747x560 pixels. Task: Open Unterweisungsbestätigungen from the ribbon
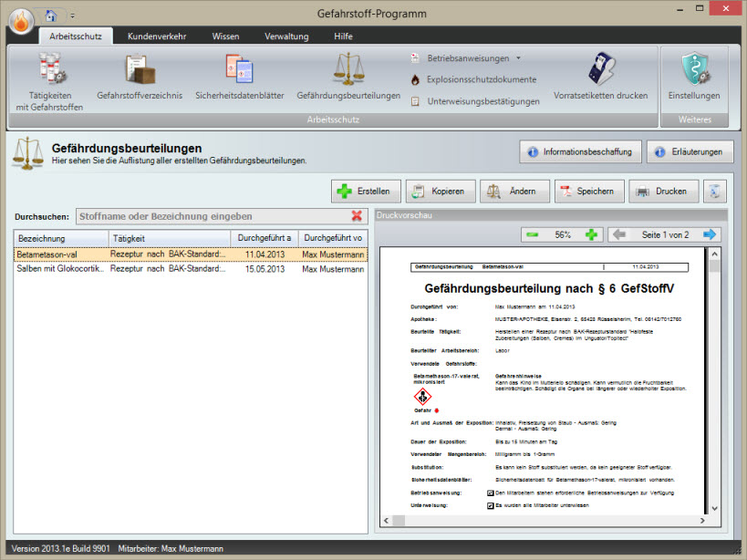(x=476, y=101)
